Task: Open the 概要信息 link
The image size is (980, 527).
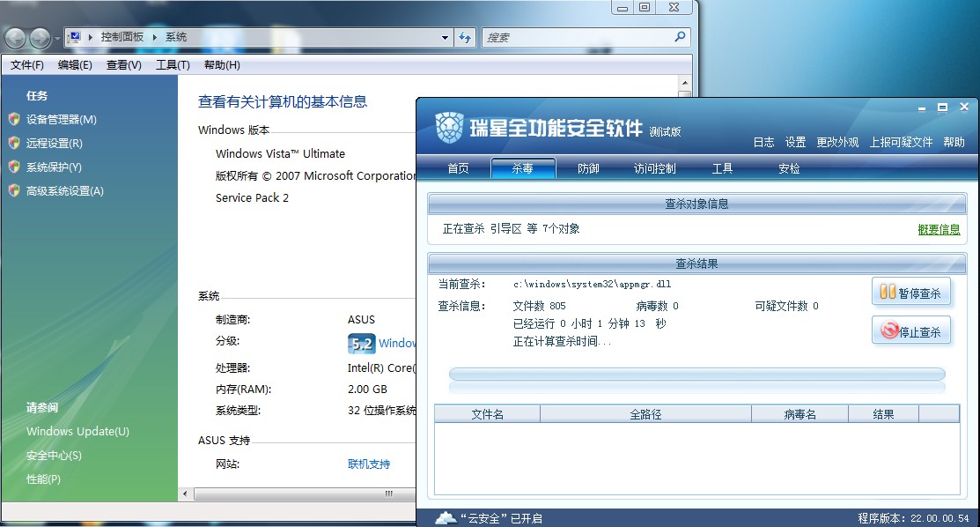Action: (939, 229)
